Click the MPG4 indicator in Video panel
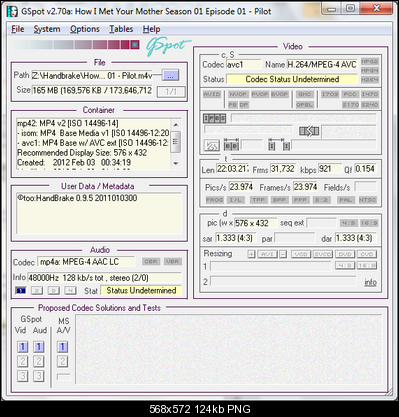Screen dimensions: 399x417 370,70
